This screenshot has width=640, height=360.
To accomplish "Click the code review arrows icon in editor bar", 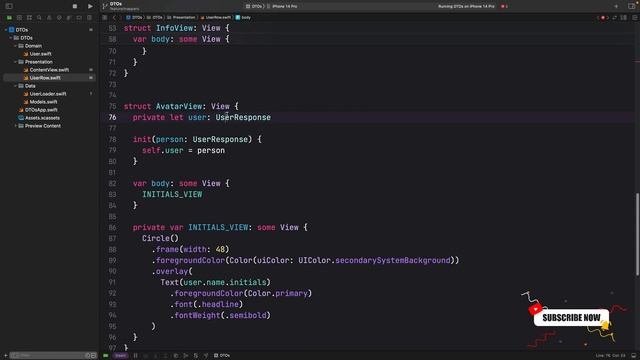I will pyautogui.click(x=614, y=18).
